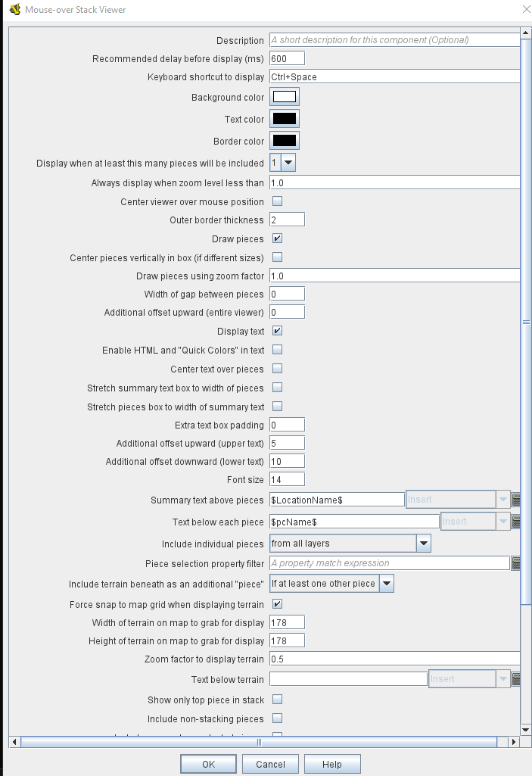Screen dimensions: 532x776
Task: Click Draw pieces using zoom factor field
Action: 394,276
